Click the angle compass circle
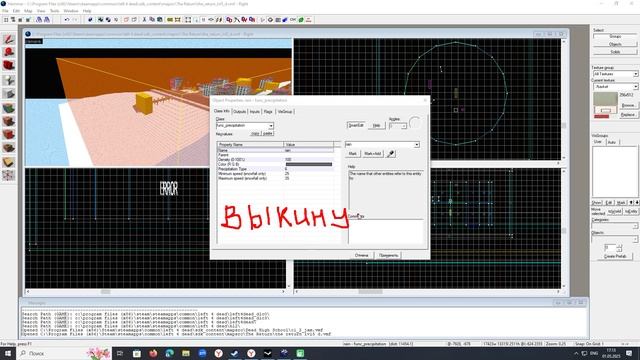Screen dimensions: 640x360 tap(416, 123)
